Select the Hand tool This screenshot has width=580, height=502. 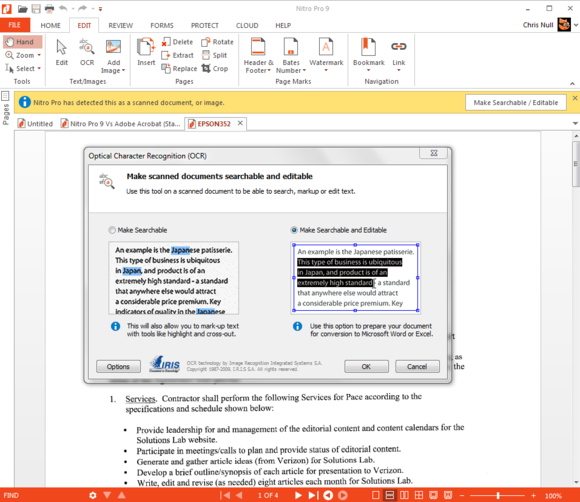click(22, 42)
